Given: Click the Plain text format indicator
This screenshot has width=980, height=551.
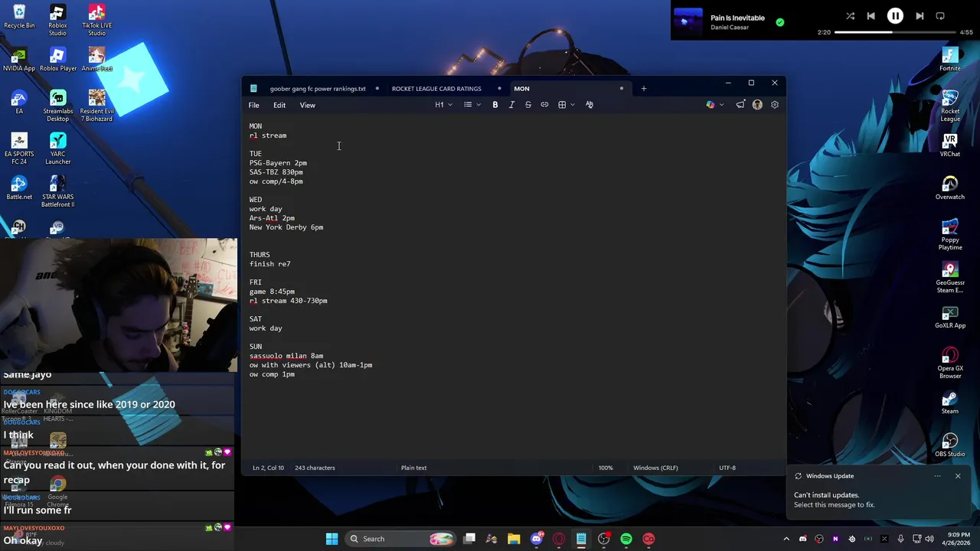Looking at the screenshot, I should pos(413,468).
